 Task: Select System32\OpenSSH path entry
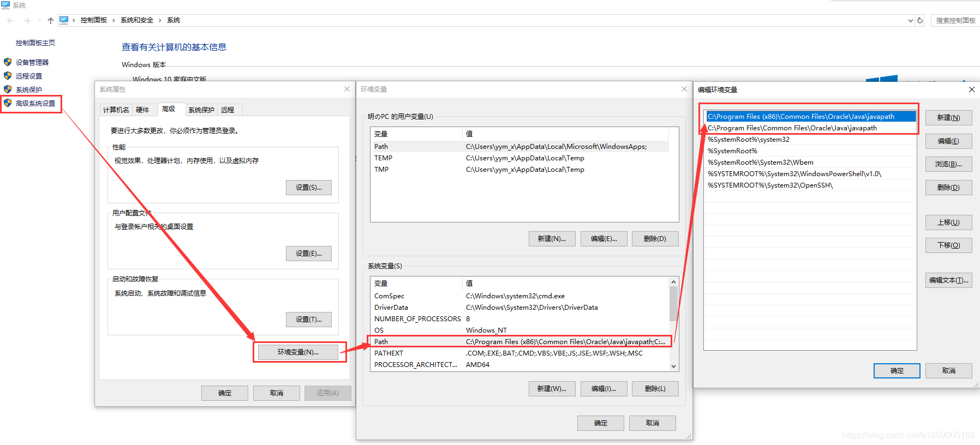(810, 185)
